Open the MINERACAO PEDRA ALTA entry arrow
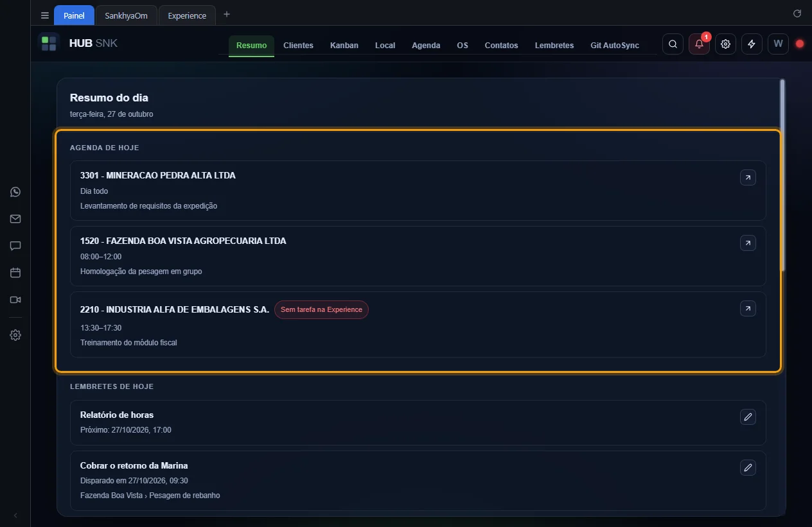The height and width of the screenshot is (527, 812). (x=748, y=178)
